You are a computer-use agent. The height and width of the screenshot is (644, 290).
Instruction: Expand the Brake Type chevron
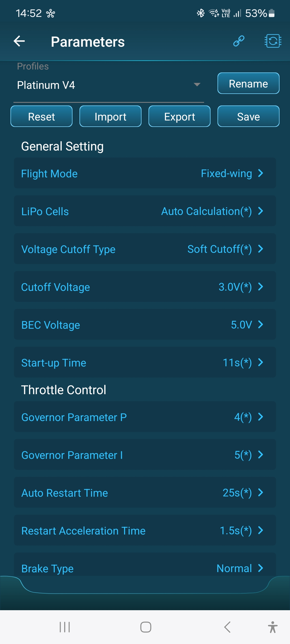[x=260, y=568]
